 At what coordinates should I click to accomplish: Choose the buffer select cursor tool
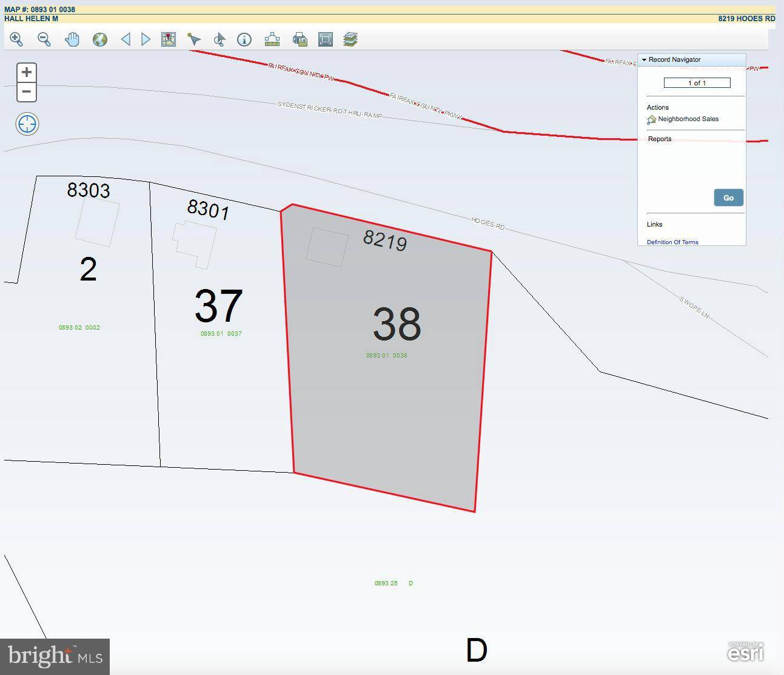(219, 39)
